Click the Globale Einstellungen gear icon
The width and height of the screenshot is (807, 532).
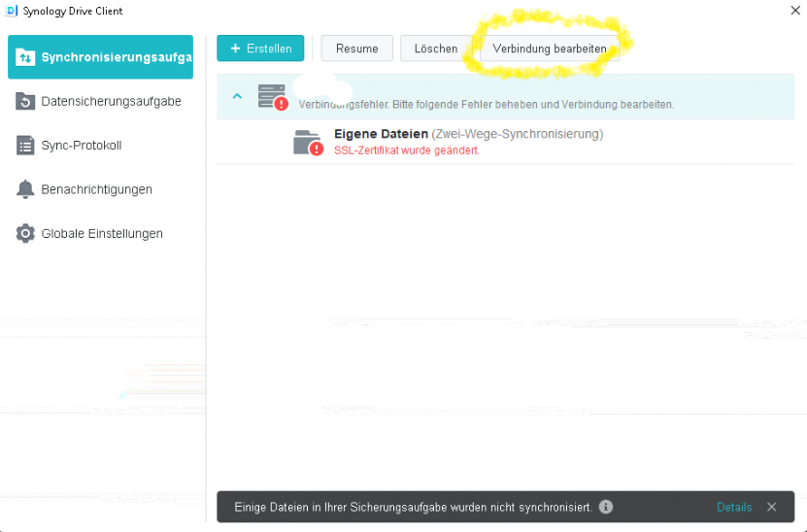25,234
